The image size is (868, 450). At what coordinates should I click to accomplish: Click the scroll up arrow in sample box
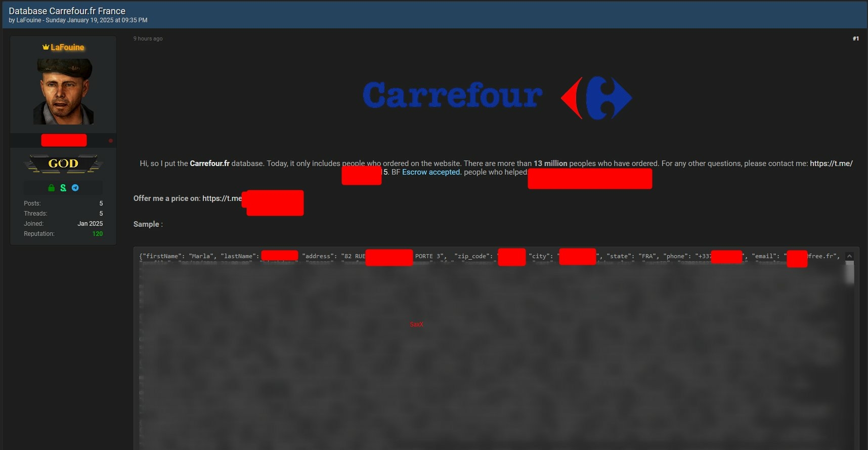[x=850, y=256]
